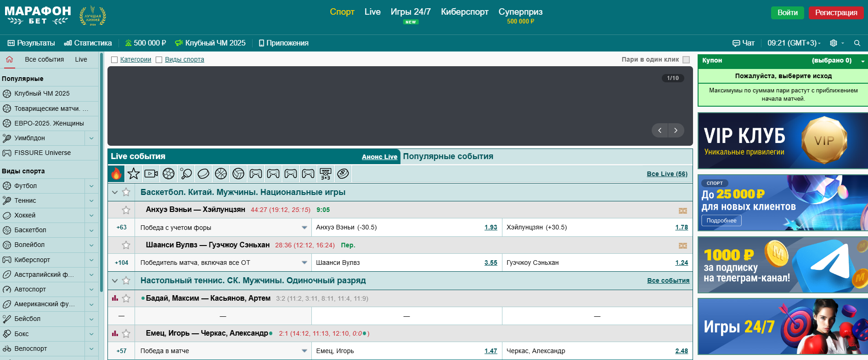Click the hot events flame icon
868x360 pixels.
[116, 174]
